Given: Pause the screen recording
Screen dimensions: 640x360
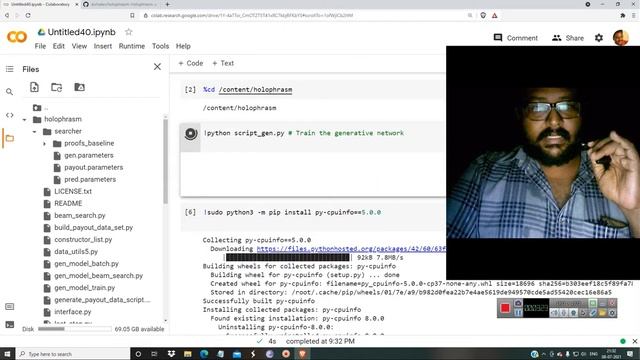Looking at the screenshot, I should pyautogui.click(x=518, y=313).
